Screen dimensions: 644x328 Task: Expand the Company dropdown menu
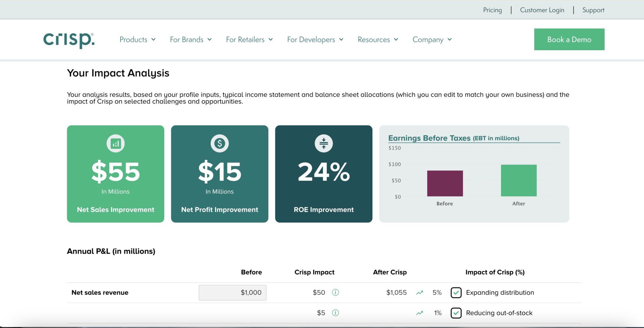click(x=432, y=40)
